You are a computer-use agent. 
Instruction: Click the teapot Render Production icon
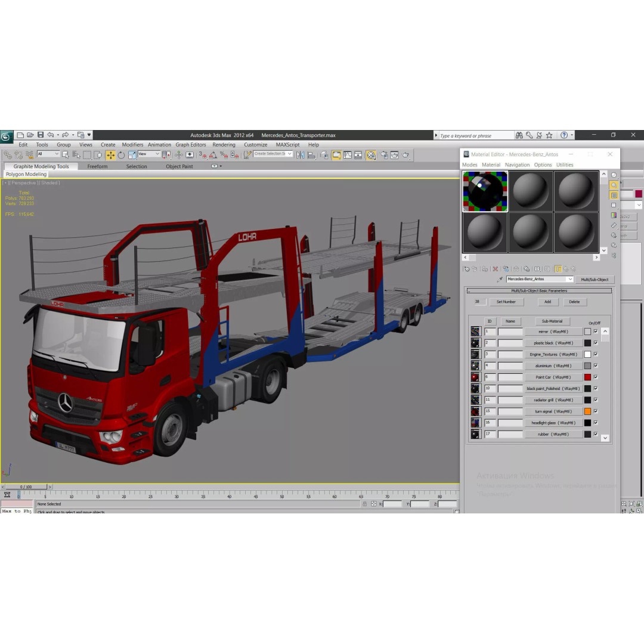pos(405,155)
